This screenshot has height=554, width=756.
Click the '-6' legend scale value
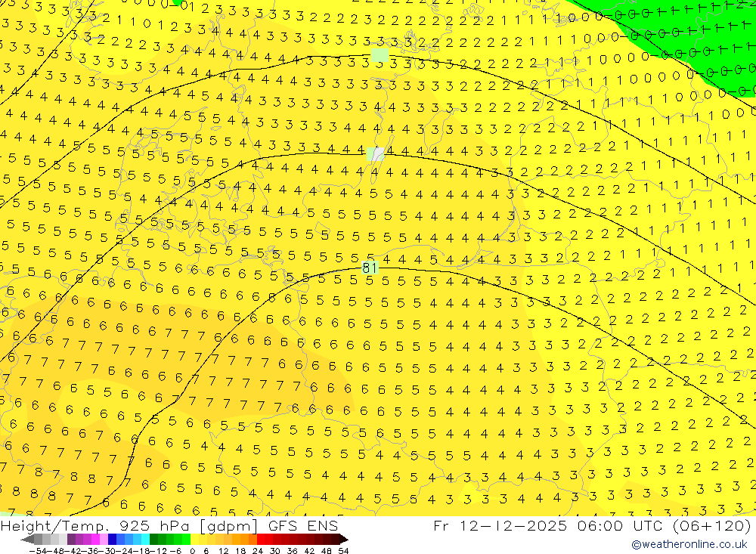[175, 551]
